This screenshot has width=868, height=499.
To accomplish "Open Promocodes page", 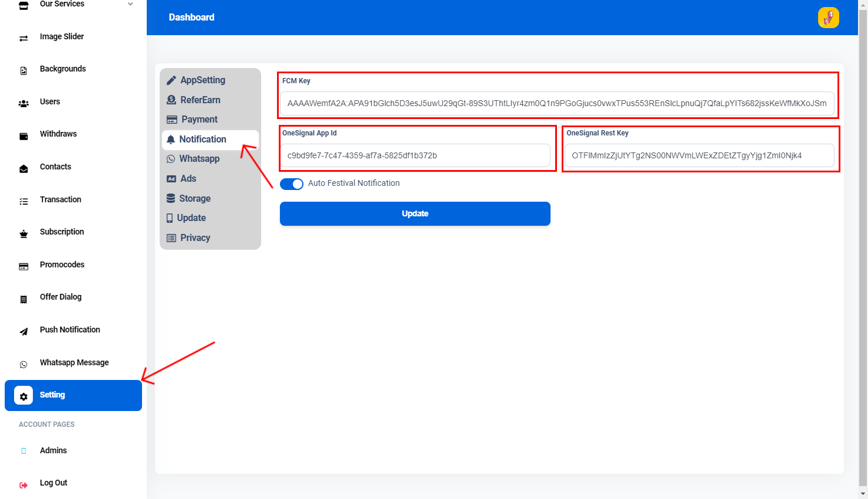I will click(62, 264).
